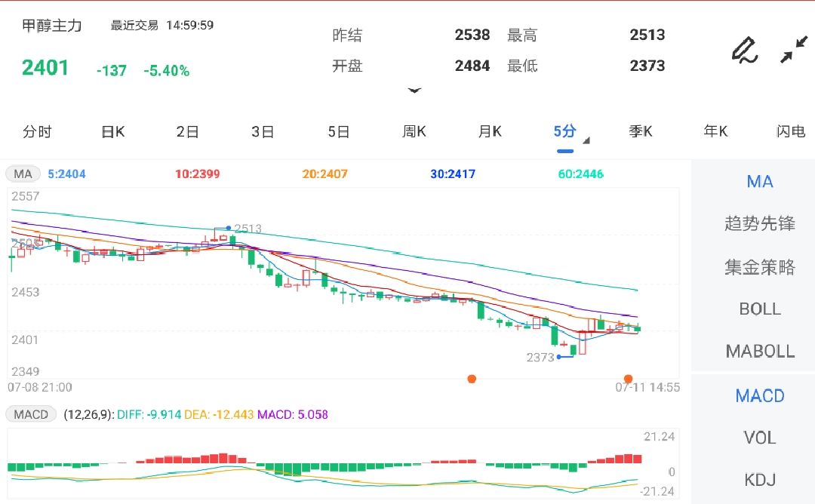Switch to 季K tab
Image resolution: width=815 pixels, height=504 pixels.
click(641, 131)
